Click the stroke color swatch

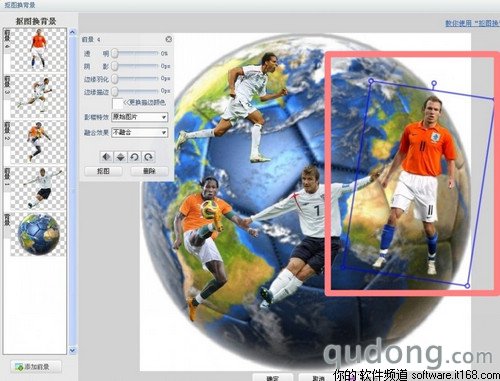click(118, 103)
